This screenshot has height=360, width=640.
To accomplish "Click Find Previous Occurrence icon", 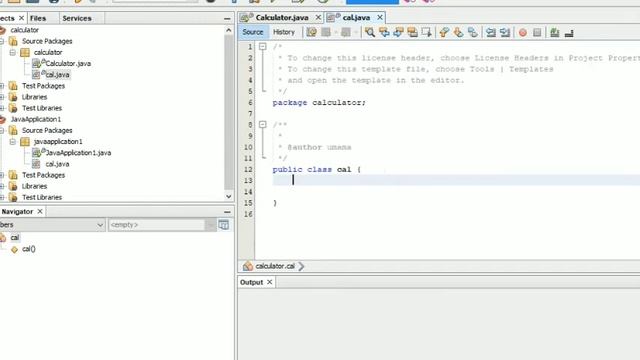I will point(384,32).
